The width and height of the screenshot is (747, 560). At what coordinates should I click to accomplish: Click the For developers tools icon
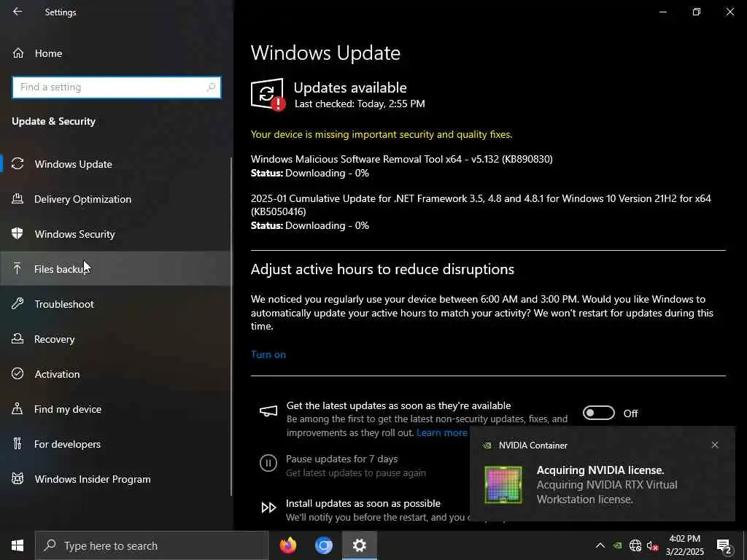tap(18, 443)
